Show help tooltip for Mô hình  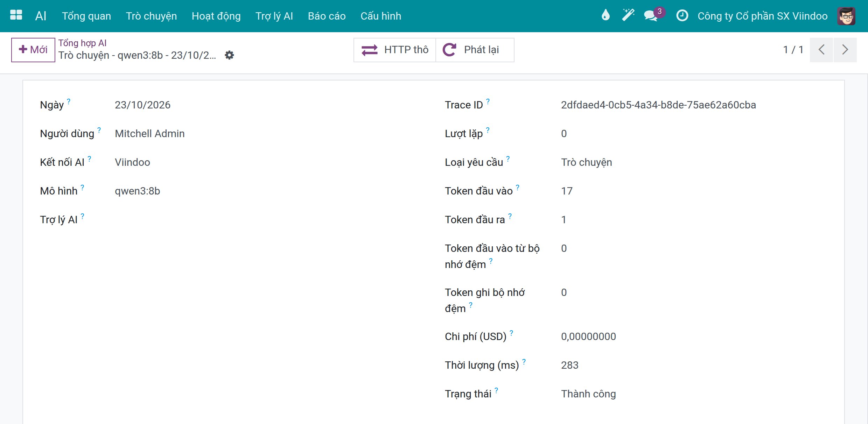pos(82,187)
